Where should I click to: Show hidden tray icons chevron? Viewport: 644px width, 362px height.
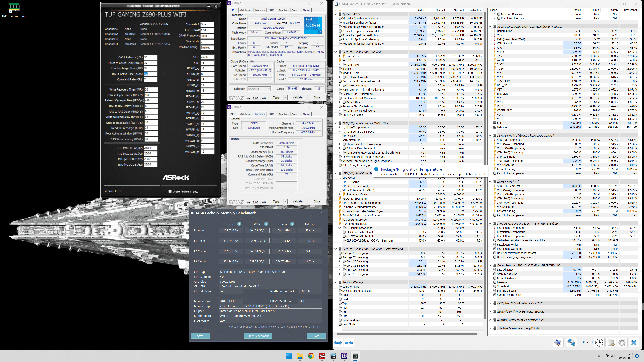[588, 356]
